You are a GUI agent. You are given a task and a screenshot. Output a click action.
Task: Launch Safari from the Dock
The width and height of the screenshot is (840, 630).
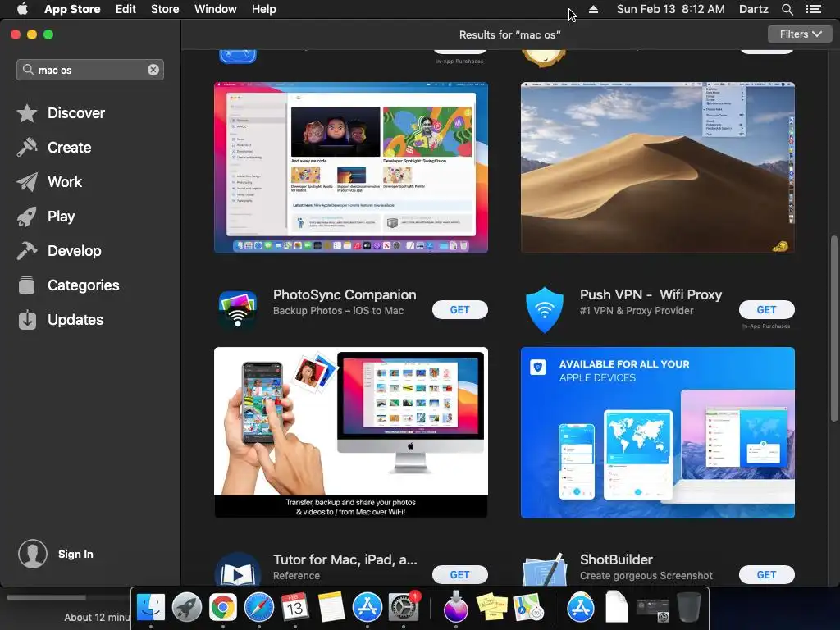coord(259,607)
